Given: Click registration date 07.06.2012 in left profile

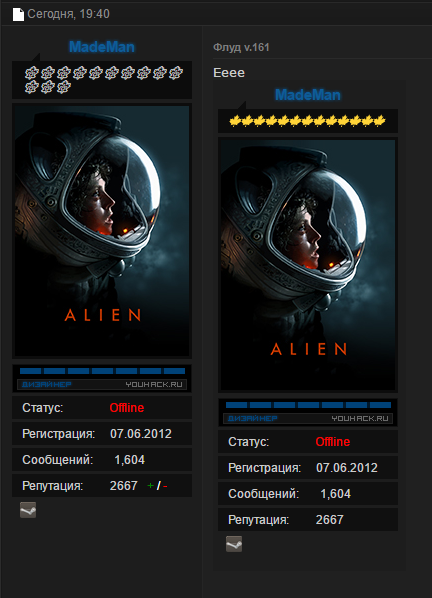Looking at the screenshot, I should (141, 434).
